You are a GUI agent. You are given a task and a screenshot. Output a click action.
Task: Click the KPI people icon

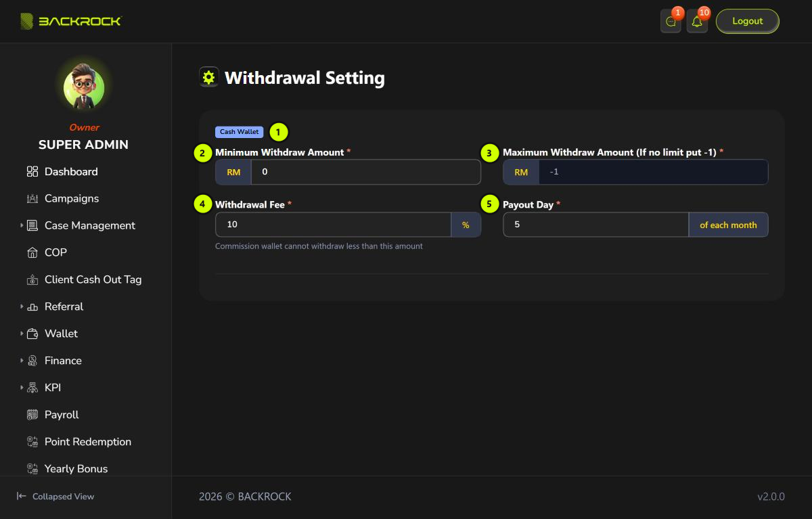(32, 388)
